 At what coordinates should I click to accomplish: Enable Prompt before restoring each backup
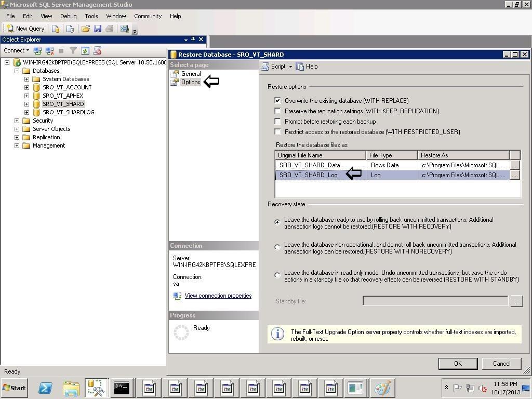(277, 122)
